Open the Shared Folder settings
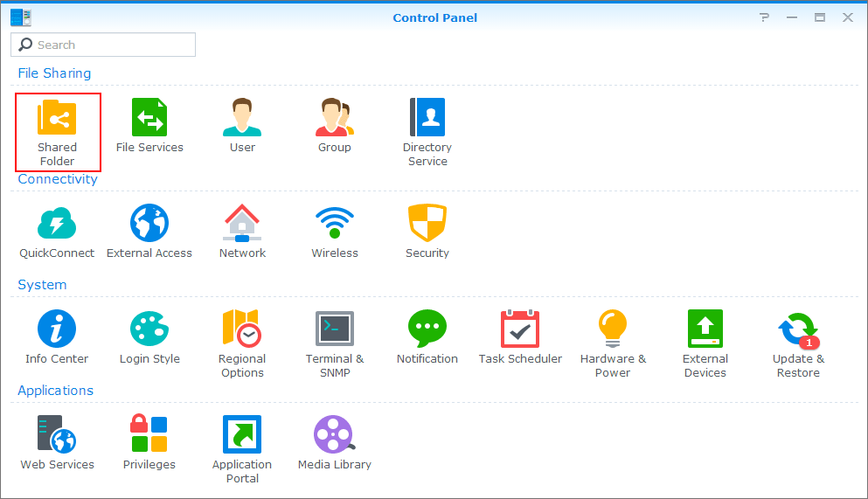This screenshot has height=499, width=868. tap(57, 133)
